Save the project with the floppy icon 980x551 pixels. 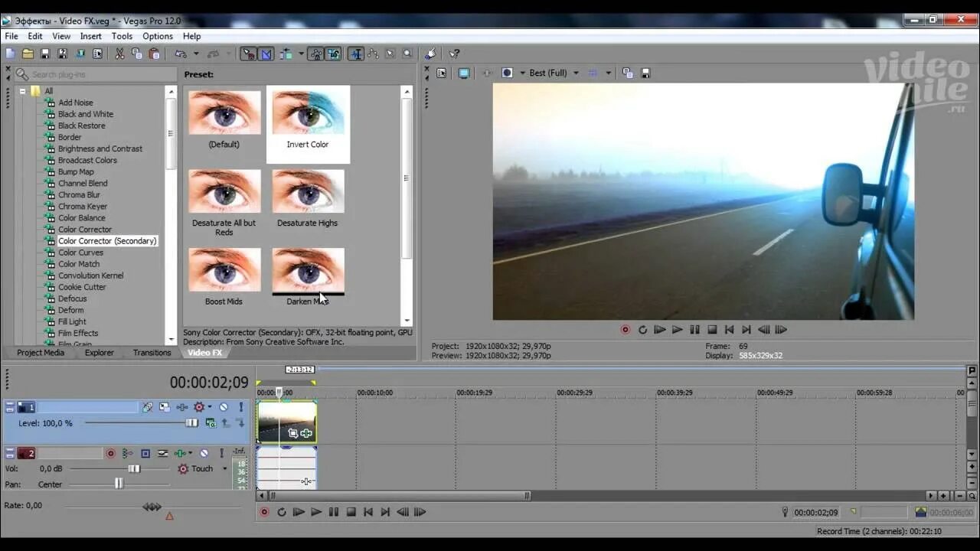[x=45, y=54]
